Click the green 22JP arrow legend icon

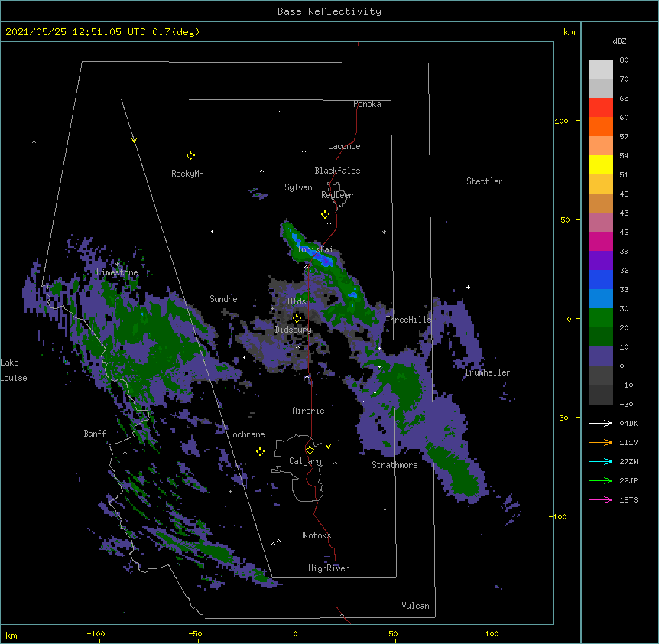pyautogui.click(x=601, y=480)
